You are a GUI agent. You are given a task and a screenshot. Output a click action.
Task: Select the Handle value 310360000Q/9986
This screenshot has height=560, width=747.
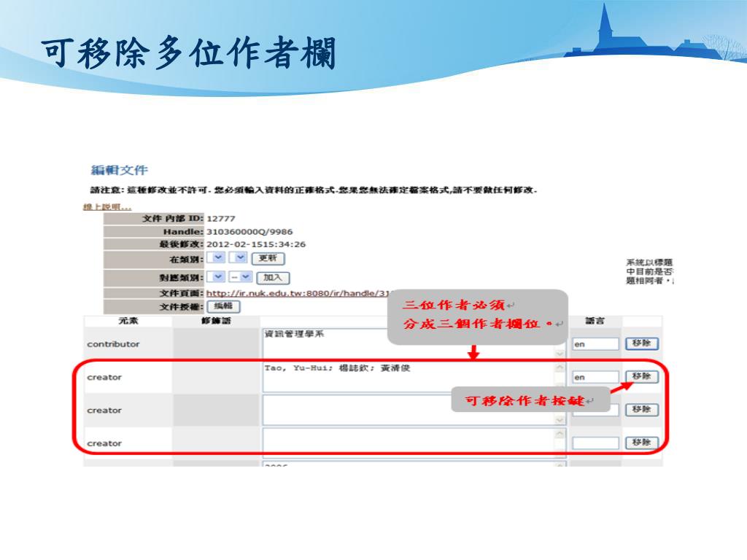click(x=249, y=232)
